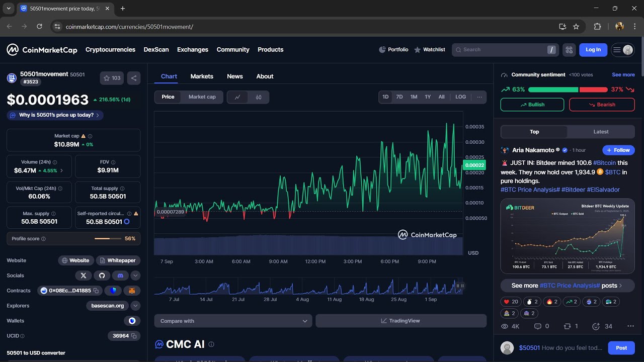644x362 pixels.
Task: Open the GitHub social link
Action: 102,276
